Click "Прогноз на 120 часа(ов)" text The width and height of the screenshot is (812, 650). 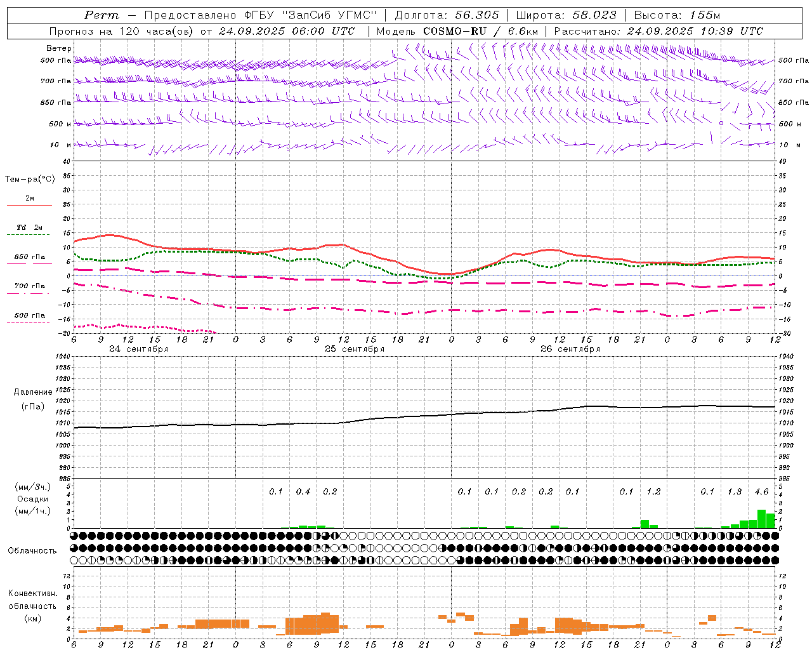(x=122, y=31)
